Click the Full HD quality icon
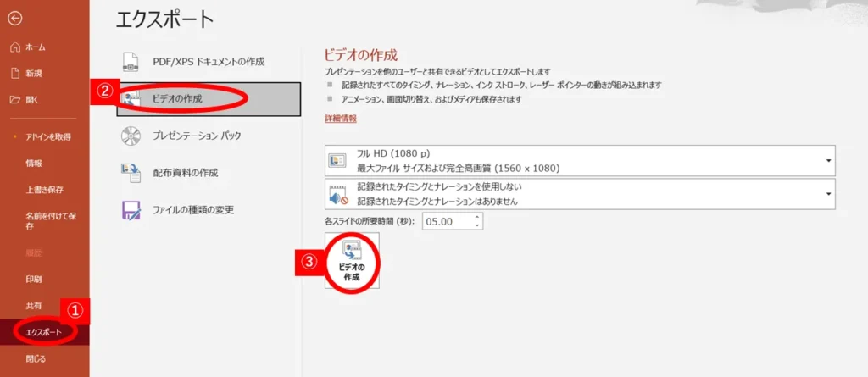Image resolution: width=868 pixels, height=377 pixels. tap(338, 161)
